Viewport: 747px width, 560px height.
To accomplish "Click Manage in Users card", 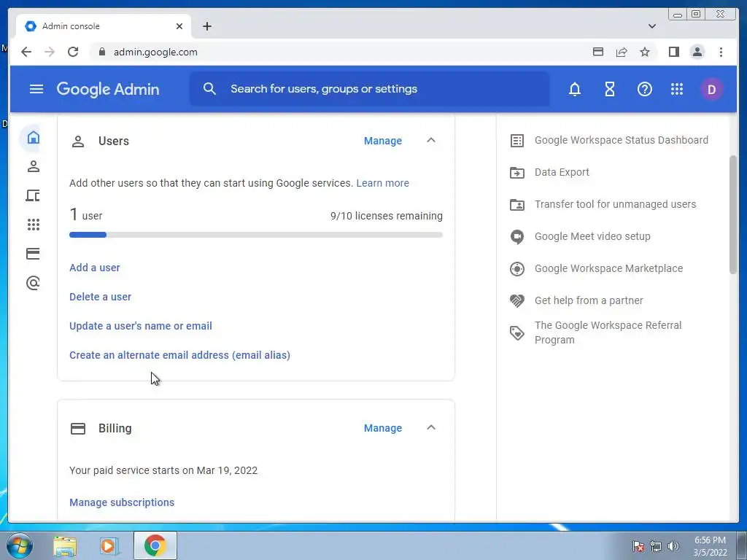I will point(383,141).
